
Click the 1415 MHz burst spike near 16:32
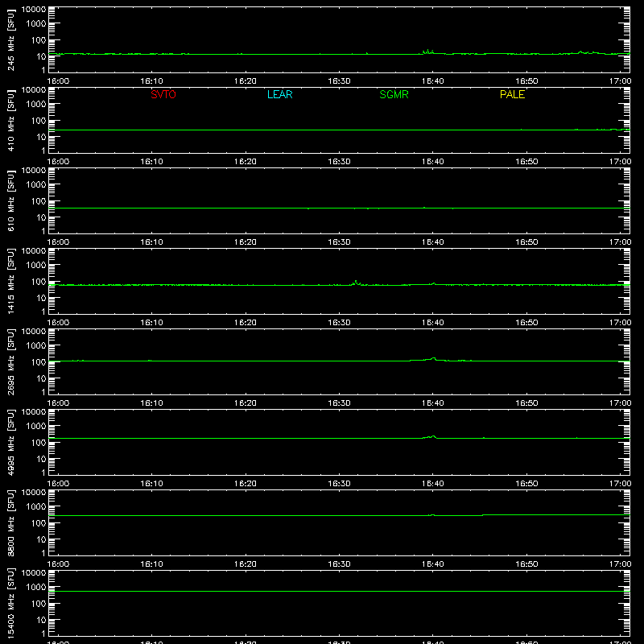click(356, 283)
